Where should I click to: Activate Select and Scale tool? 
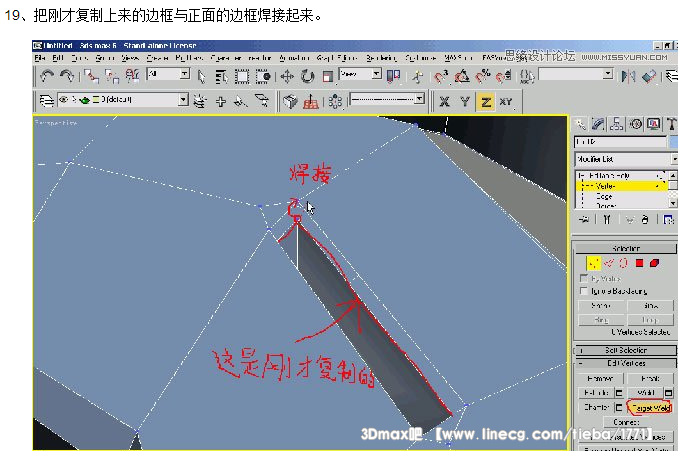pyautogui.click(x=328, y=77)
